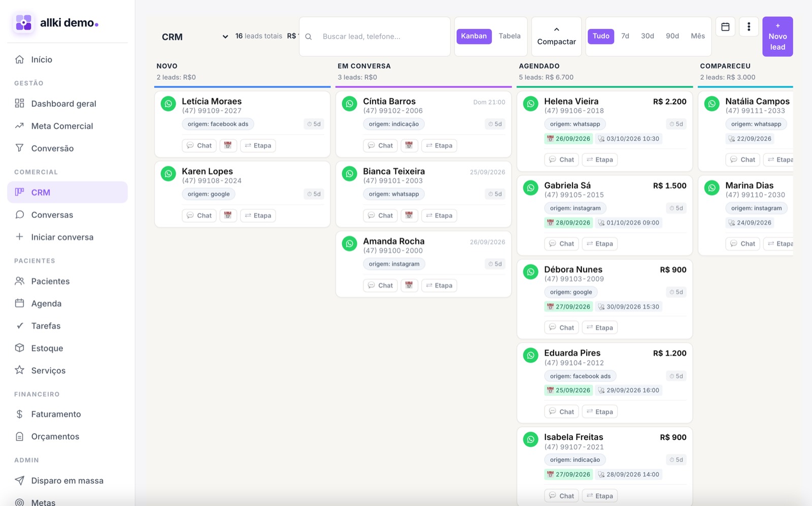Open WhatsApp for Débora Nunes

point(531,272)
